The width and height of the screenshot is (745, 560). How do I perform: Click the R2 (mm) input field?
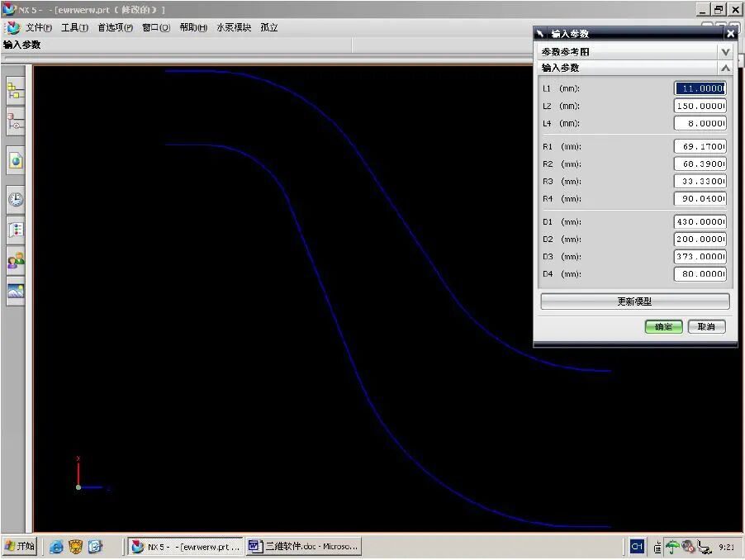tap(700, 164)
